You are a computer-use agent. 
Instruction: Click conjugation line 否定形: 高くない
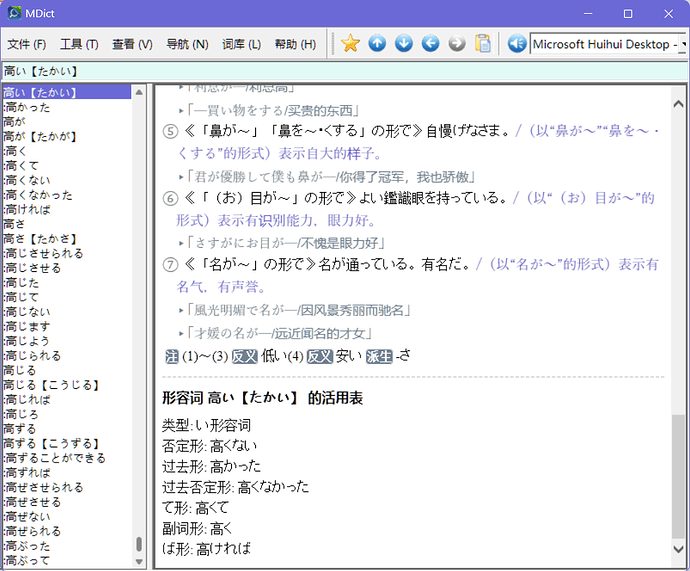pyautogui.click(x=209, y=446)
